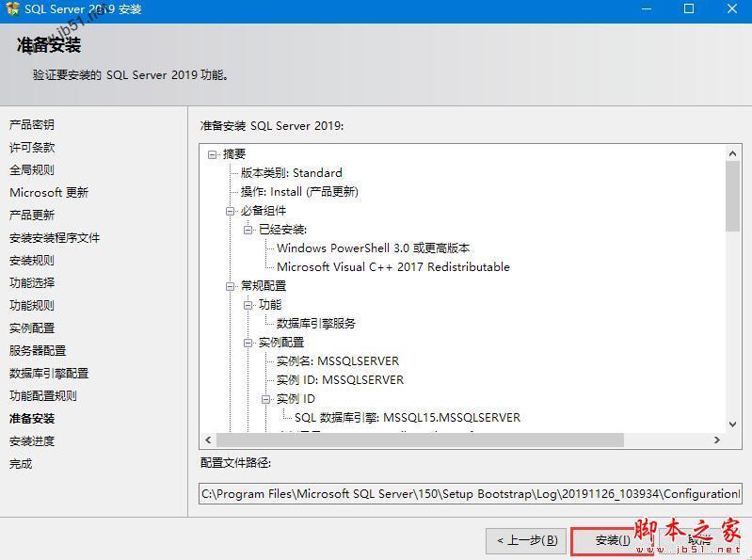Click summary tree scroll down arrow

point(732,424)
